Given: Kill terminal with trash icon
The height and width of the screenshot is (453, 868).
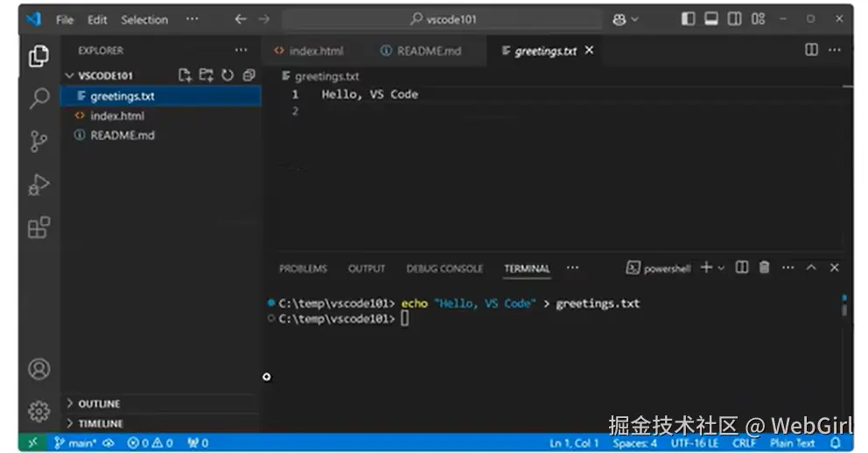Looking at the screenshot, I should click(x=764, y=268).
